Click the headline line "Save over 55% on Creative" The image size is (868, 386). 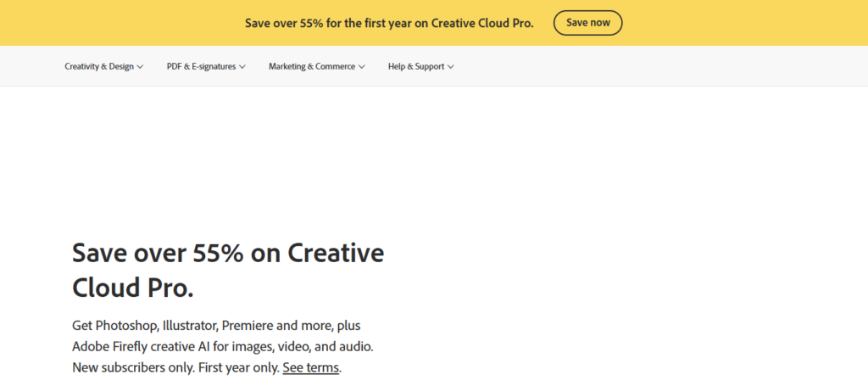pos(228,253)
